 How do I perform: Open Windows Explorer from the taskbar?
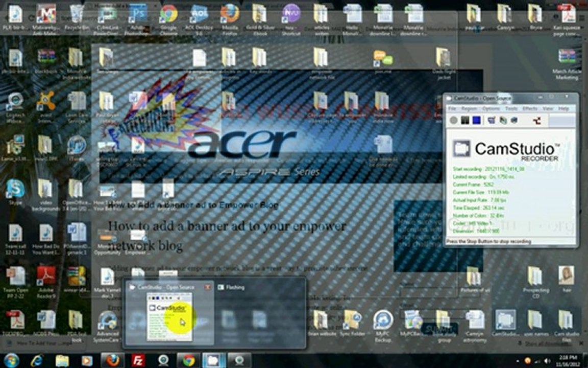(x=62, y=360)
